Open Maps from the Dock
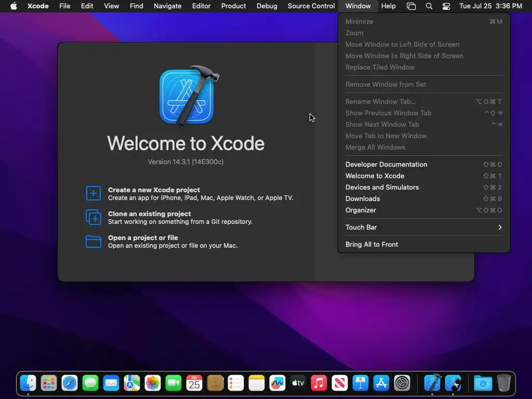The image size is (532, 399). [x=132, y=383]
